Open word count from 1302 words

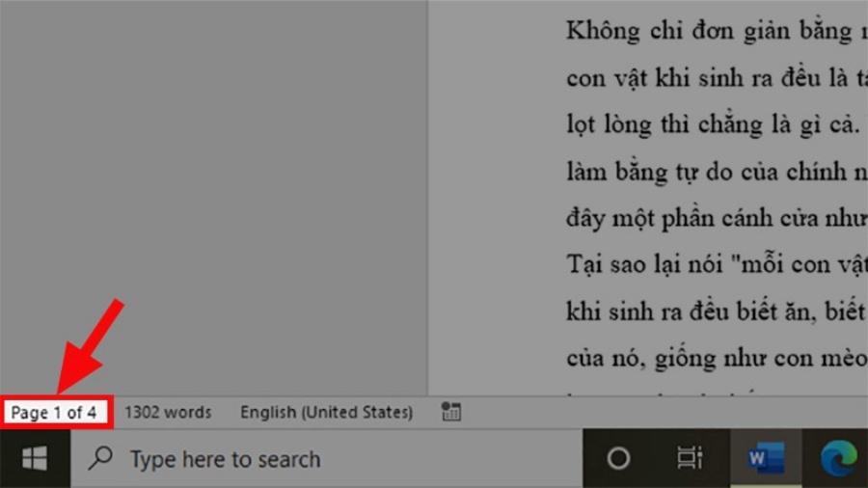(167, 413)
